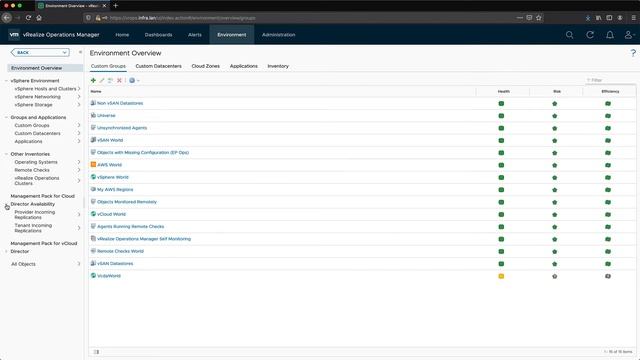The width and height of the screenshot is (640, 360).
Task: Select Remote Checks in the sidebar
Action: click(x=32, y=170)
